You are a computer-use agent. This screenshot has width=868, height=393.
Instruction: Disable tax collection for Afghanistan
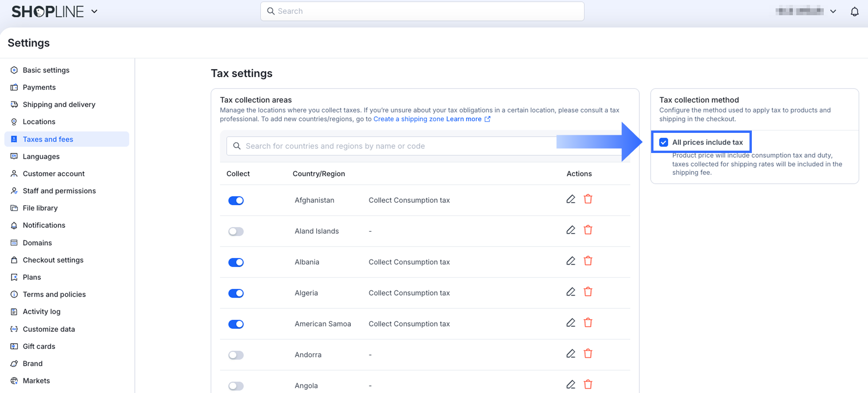(x=236, y=201)
